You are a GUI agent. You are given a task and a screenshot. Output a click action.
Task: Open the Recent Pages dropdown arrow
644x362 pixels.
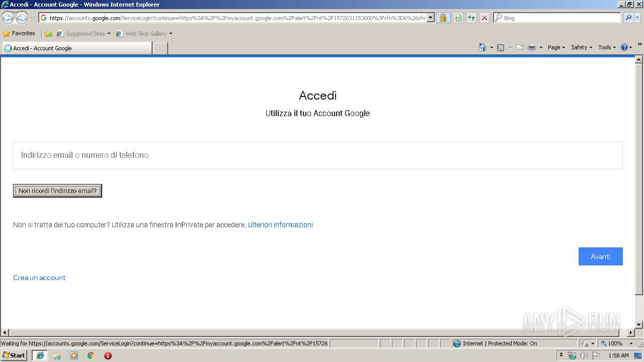point(33,18)
